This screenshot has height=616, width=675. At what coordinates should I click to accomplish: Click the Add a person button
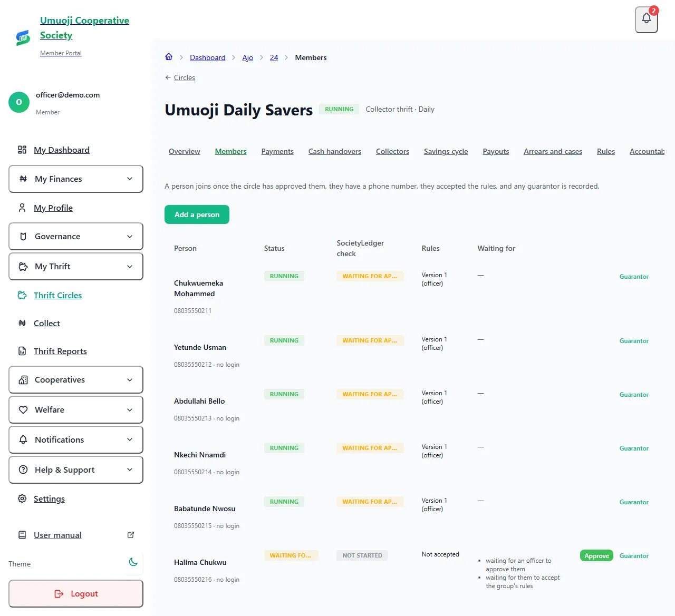197,214
